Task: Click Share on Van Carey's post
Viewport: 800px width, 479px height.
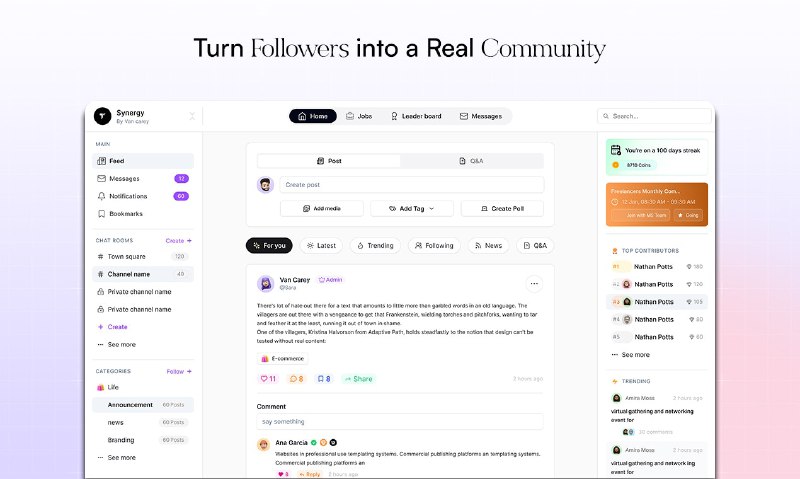Action: 358,379
